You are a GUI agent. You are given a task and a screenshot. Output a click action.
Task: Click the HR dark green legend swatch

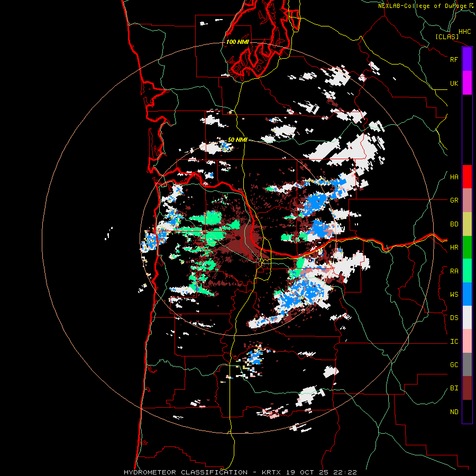tap(467, 248)
